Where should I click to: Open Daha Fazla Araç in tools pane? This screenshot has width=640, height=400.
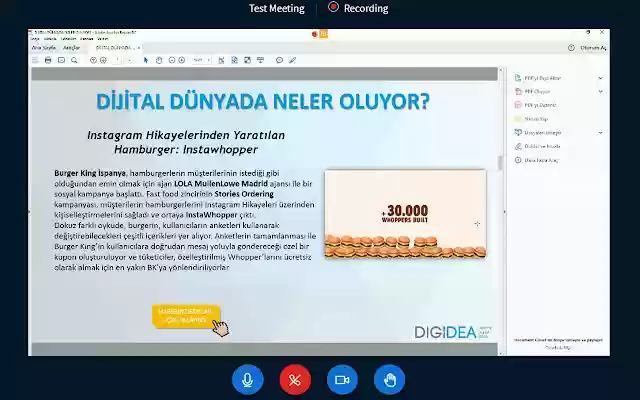click(536, 160)
